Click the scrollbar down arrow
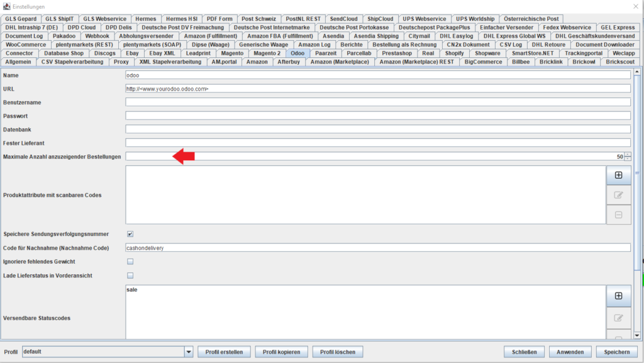The image size is (644, 363). pyautogui.click(x=637, y=335)
